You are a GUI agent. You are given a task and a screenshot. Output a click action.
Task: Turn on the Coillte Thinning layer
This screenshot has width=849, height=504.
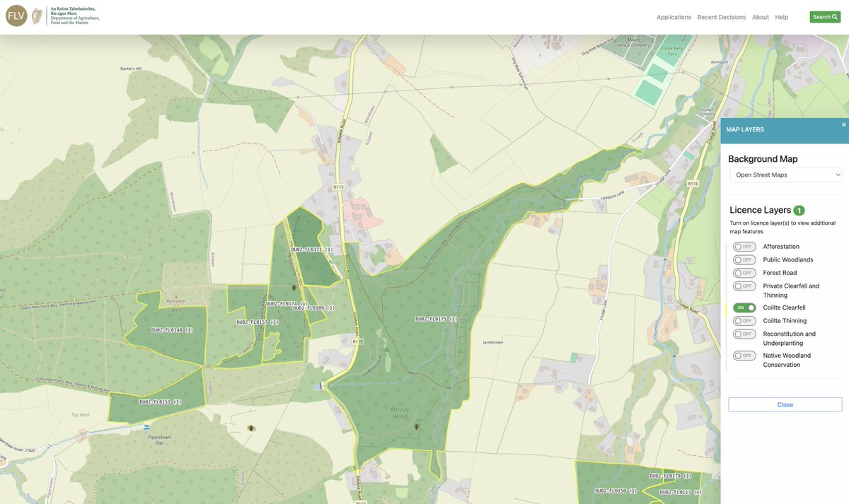tap(744, 320)
